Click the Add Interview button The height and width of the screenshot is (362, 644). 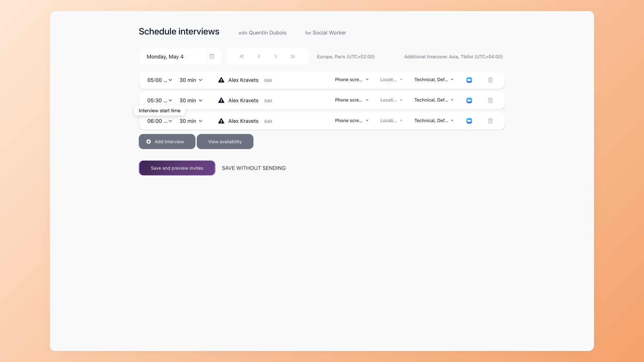tap(167, 141)
